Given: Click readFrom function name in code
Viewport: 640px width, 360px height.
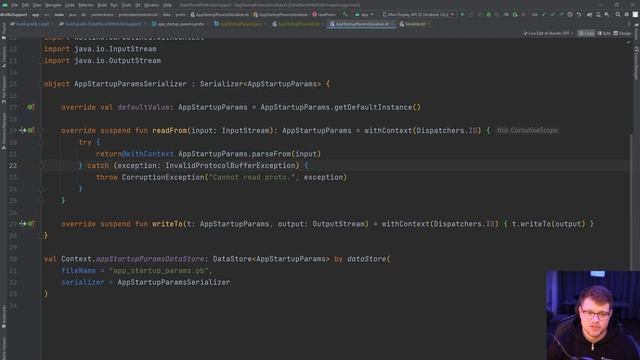Looking at the screenshot, I should pos(169,131).
